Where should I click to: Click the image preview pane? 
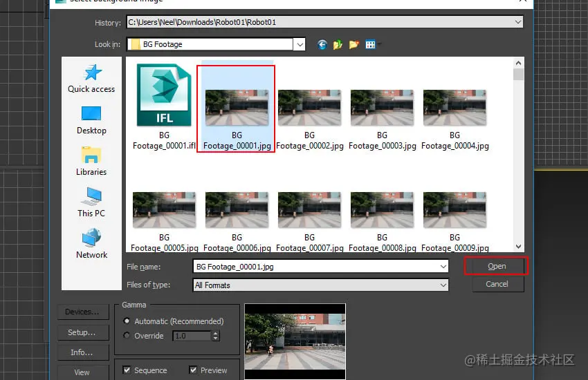295,342
